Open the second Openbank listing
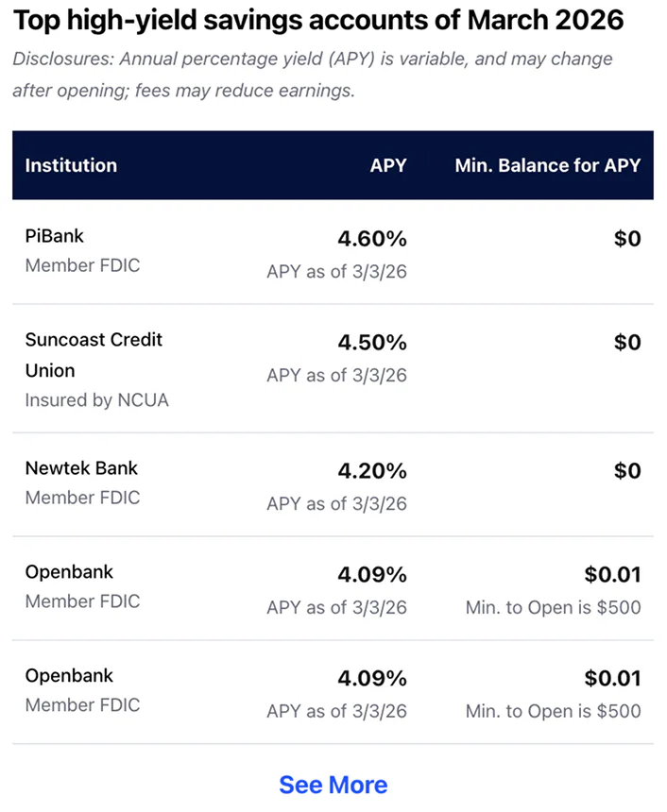The width and height of the screenshot is (667, 812). 69,676
